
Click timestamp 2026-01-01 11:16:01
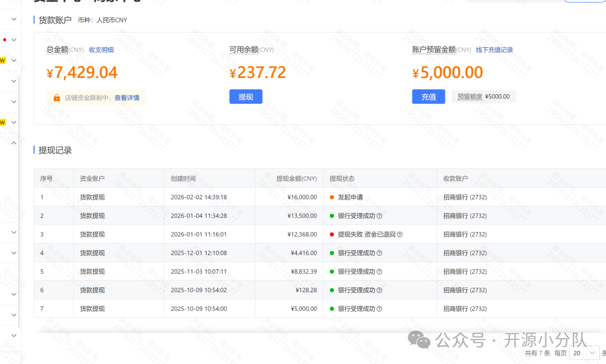tap(199, 234)
